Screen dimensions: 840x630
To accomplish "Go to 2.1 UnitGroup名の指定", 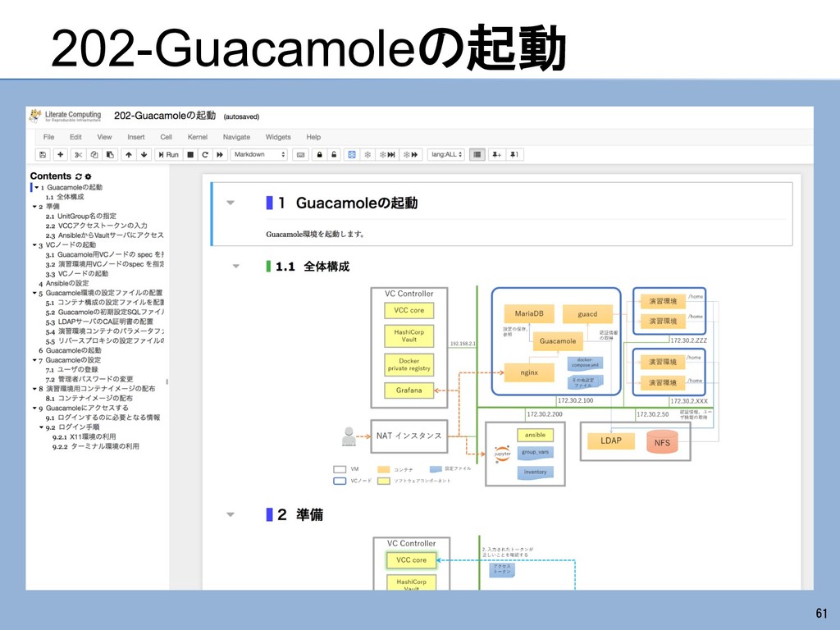I will [x=81, y=217].
